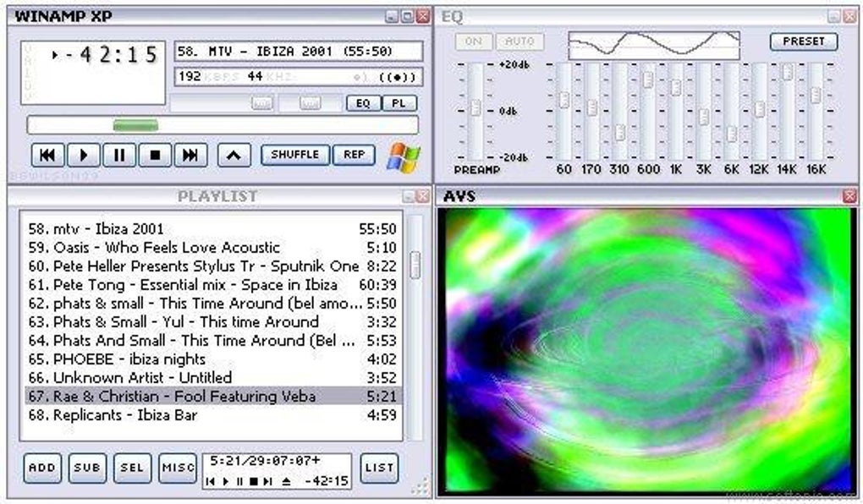Select track 58 mtv - Ibiza 2001
Image resolution: width=863 pixels, height=504 pixels.
coord(212,229)
